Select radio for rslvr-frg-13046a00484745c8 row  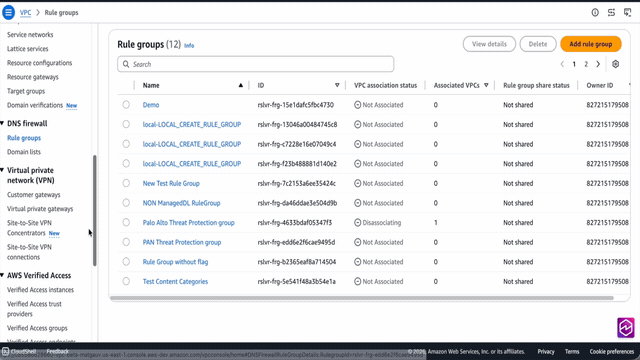[x=126, y=124]
